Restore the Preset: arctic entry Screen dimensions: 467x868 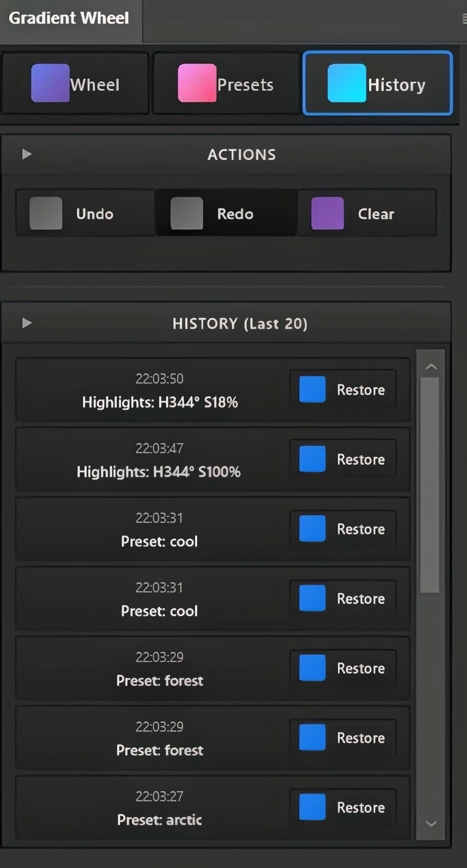(x=343, y=807)
